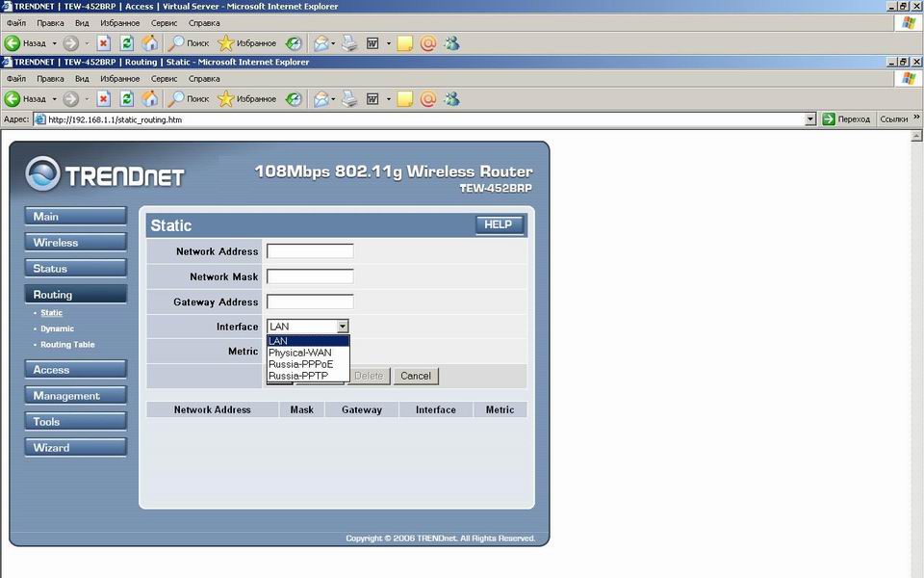Image resolution: width=924 pixels, height=578 pixels.
Task: Choose Russia-PPTP from the Interface list
Action: [x=308, y=376]
